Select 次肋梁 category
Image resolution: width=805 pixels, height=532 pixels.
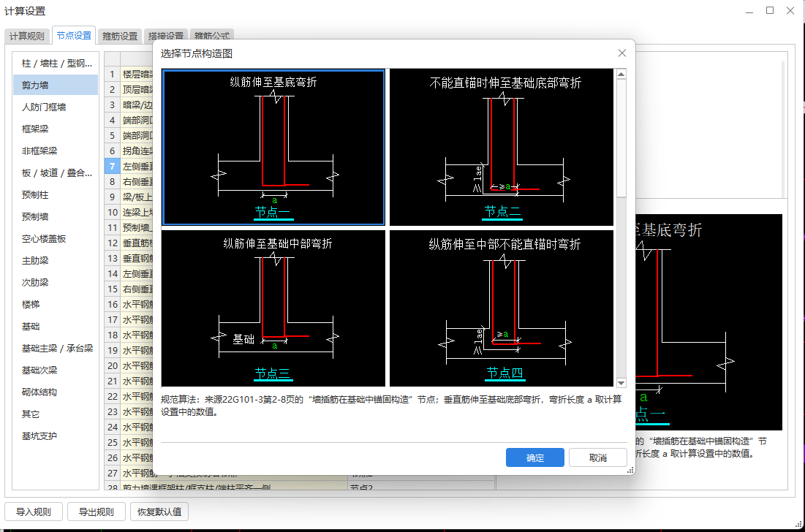[56, 283]
